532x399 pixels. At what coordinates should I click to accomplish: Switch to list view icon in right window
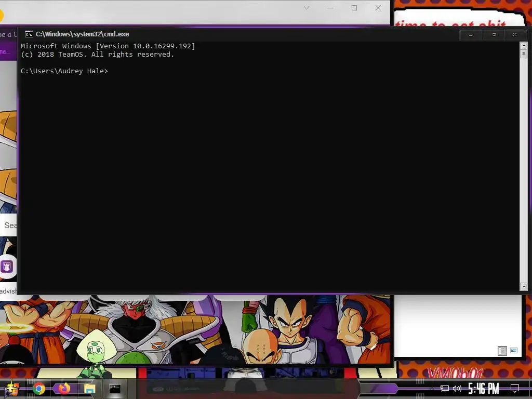[x=502, y=351]
